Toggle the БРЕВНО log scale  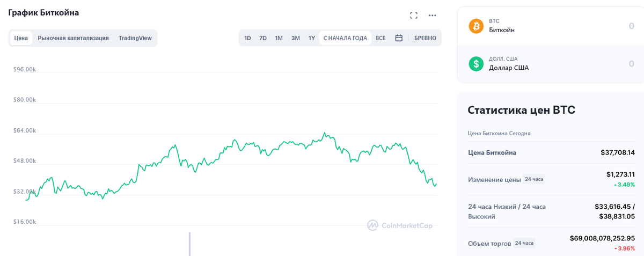(425, 38)
